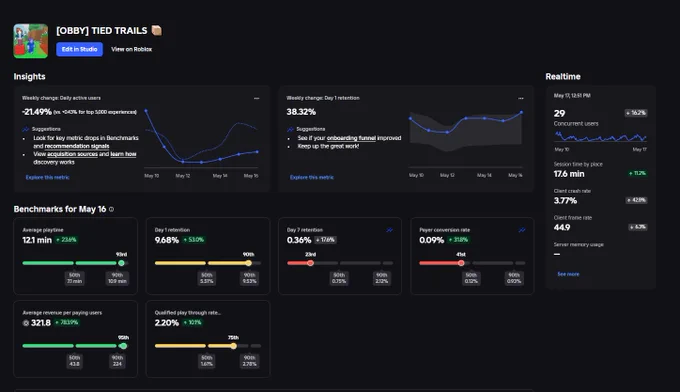The width and height of the screenshot is (680, 392).
Task: Click Edit in Studio button
Action: click(x=79, y=49)
